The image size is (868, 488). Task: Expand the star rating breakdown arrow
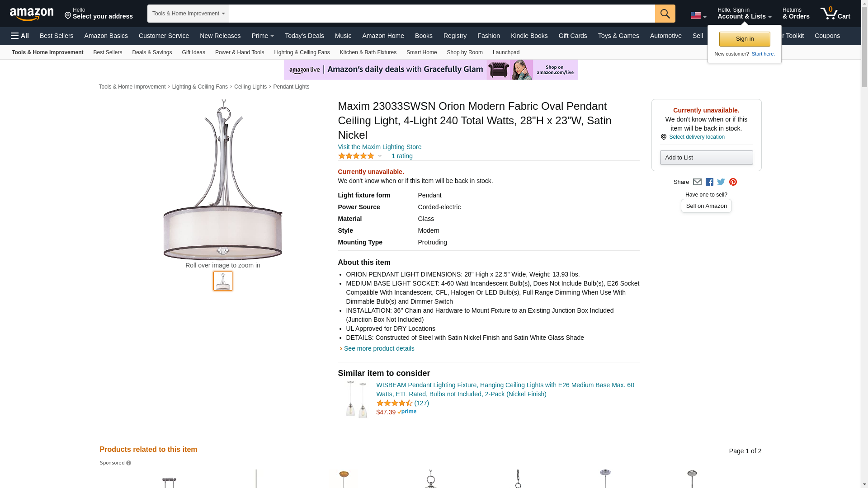click(380, 156)
